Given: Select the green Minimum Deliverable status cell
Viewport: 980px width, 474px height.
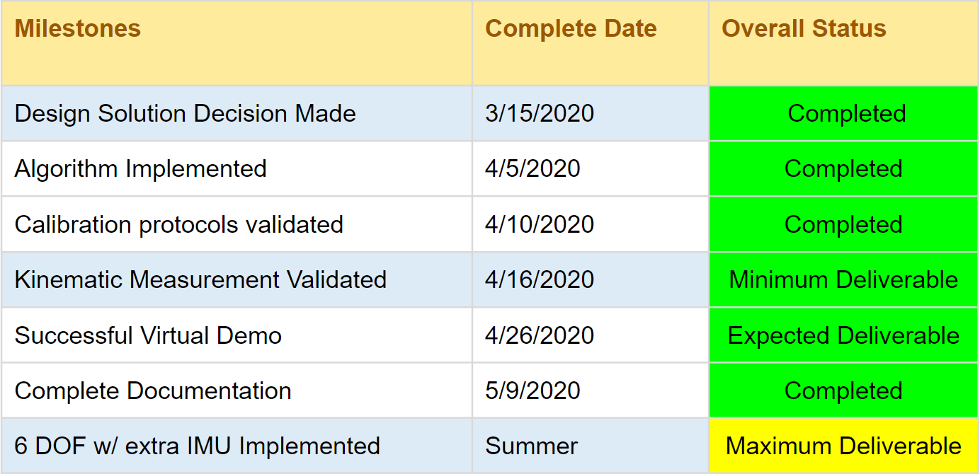Looking at the screenshot, I should pos(843,279).
